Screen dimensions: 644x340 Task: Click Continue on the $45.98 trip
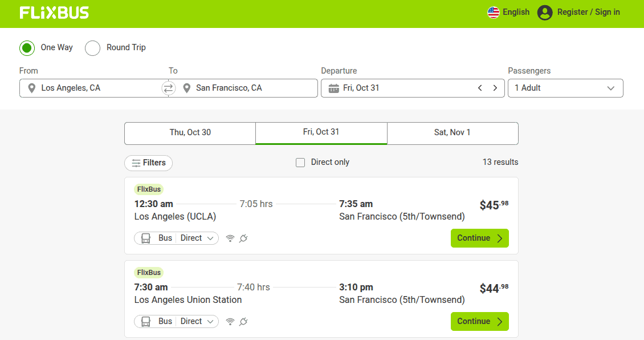tap(479, 238)
